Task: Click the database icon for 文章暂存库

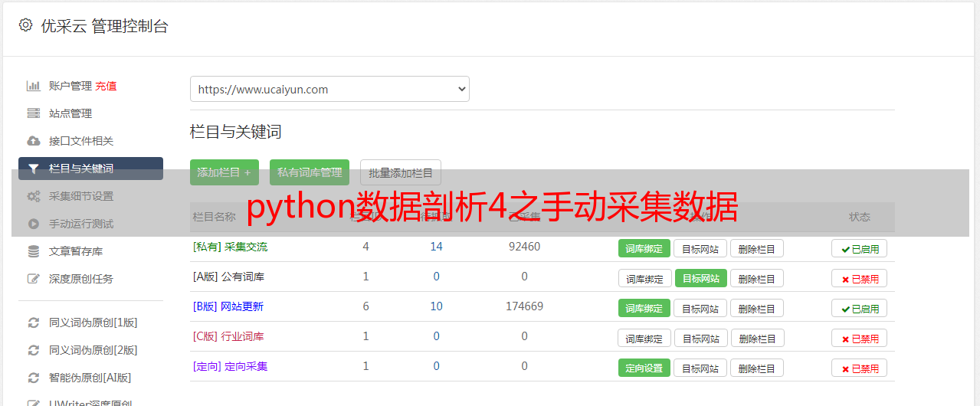Action: tap(33, 251)
